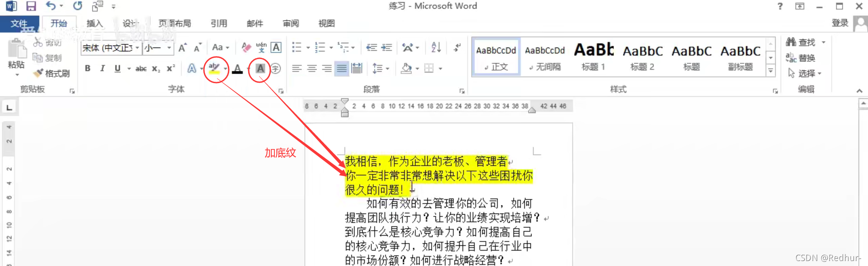This screenshot has height=266, width=868.
Task: Apply distributed alignment to the paragraph
Action: [357, 68]
